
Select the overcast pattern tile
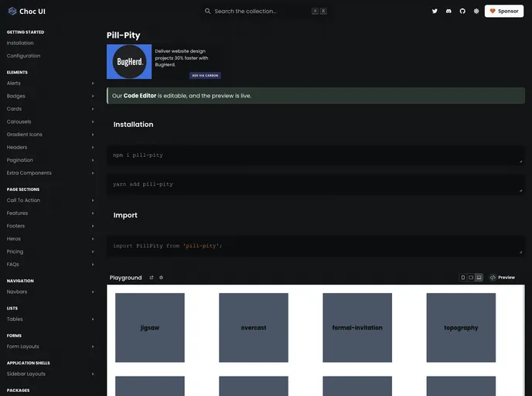(x=254, y=328)
